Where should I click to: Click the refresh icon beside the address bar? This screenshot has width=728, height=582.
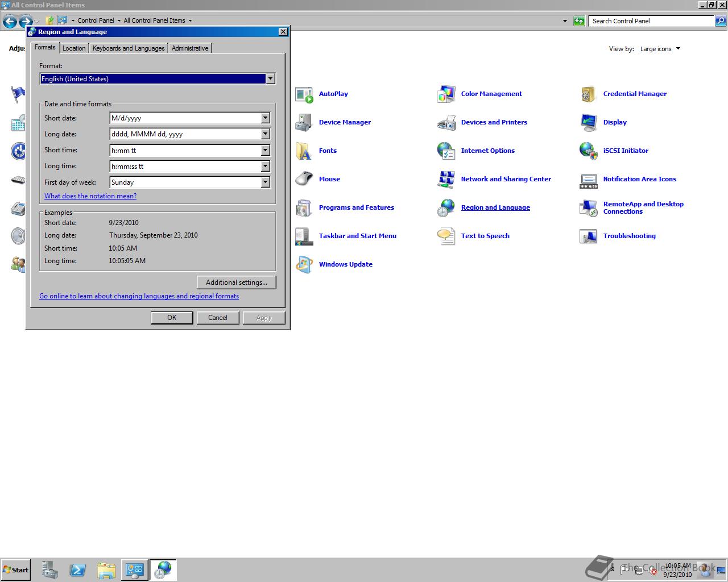click(x=579, y=21)
